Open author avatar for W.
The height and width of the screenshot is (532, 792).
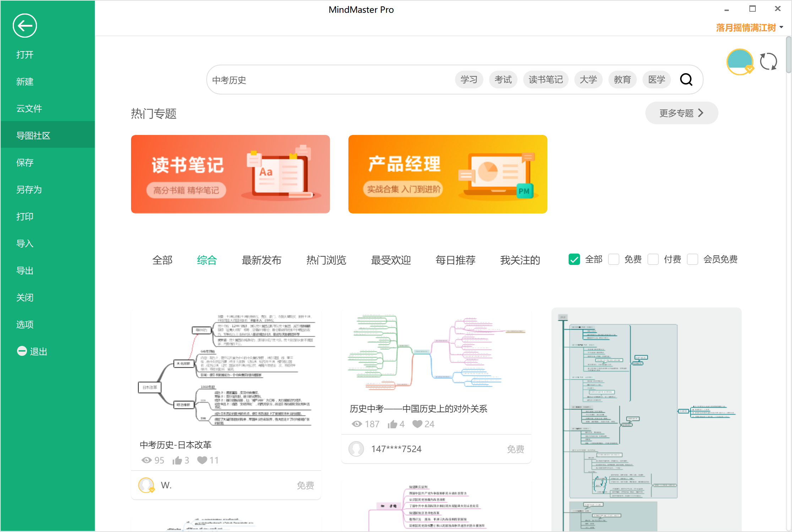(x=146, y=485)
